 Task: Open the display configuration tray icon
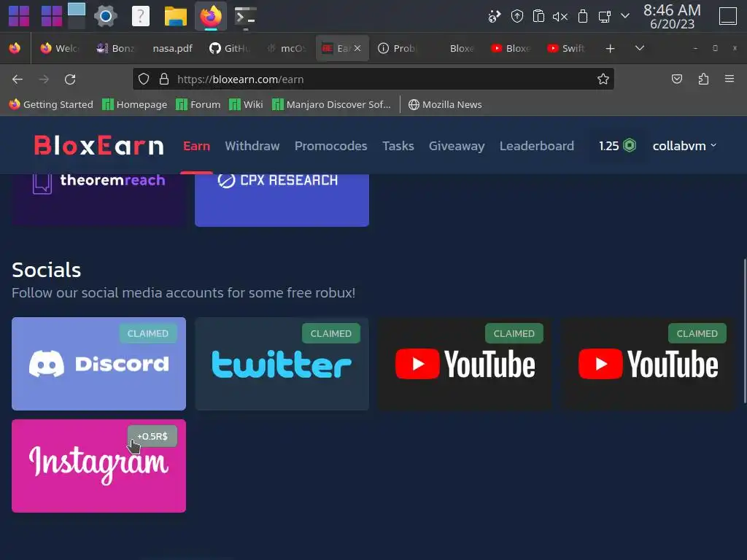point(604,17)
